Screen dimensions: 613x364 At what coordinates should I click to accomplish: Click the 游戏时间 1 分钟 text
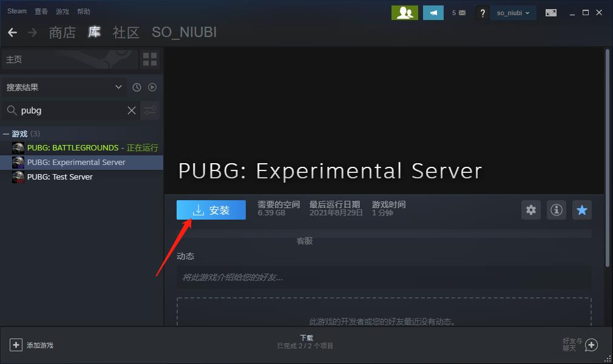[388, 209]
